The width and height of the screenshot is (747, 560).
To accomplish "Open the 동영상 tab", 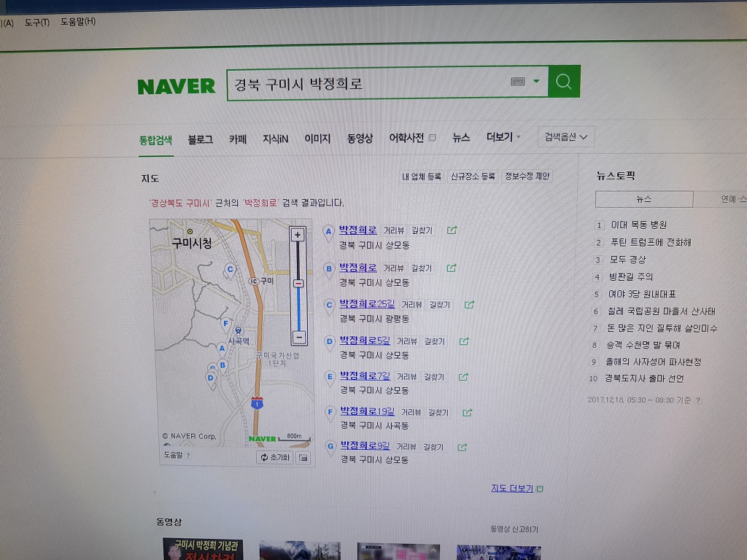I will (x=360, y=138).
